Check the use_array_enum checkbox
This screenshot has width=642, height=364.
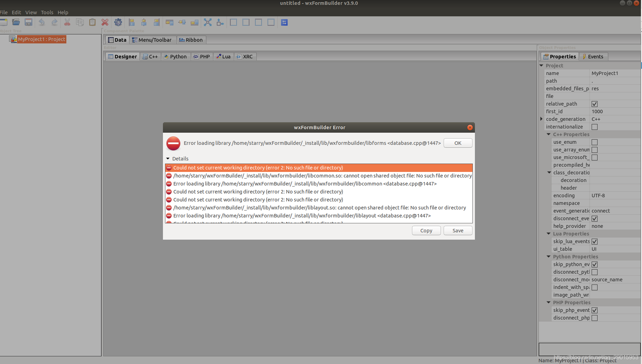point(594,150)
